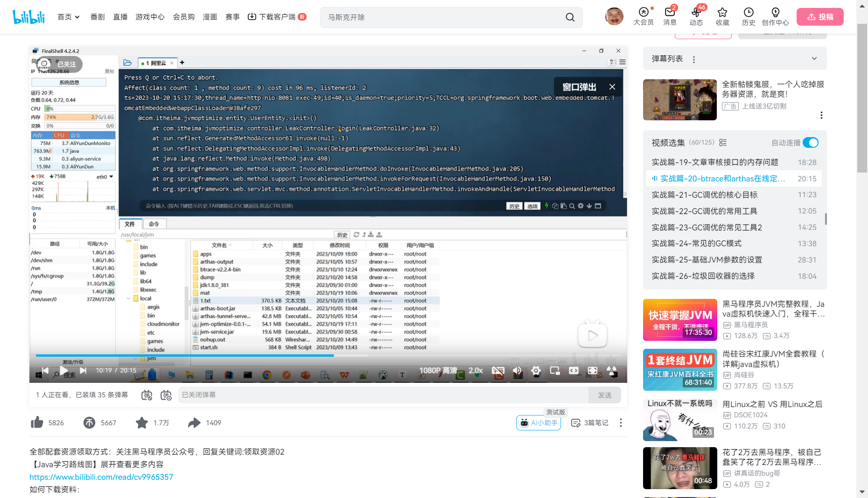The width and height of the screenshot is (868, 498).
Task: Open the video settings gear in the player
Action: pos(536,371)
